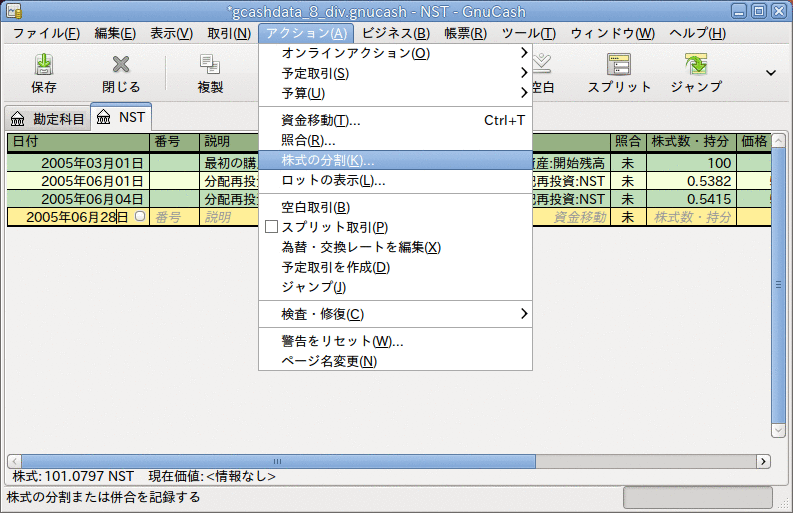The image size is (793, 513).
Task: Click the date field showing 2005年06月28日
Action: coord(76,217)
